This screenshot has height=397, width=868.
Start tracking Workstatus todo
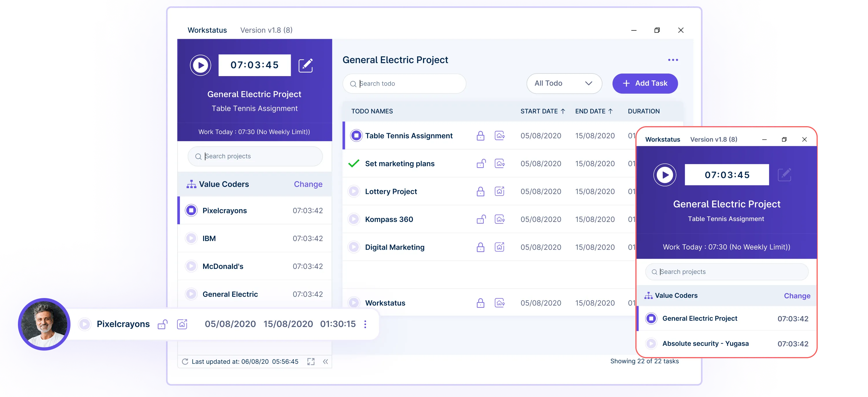coord(354,302)
